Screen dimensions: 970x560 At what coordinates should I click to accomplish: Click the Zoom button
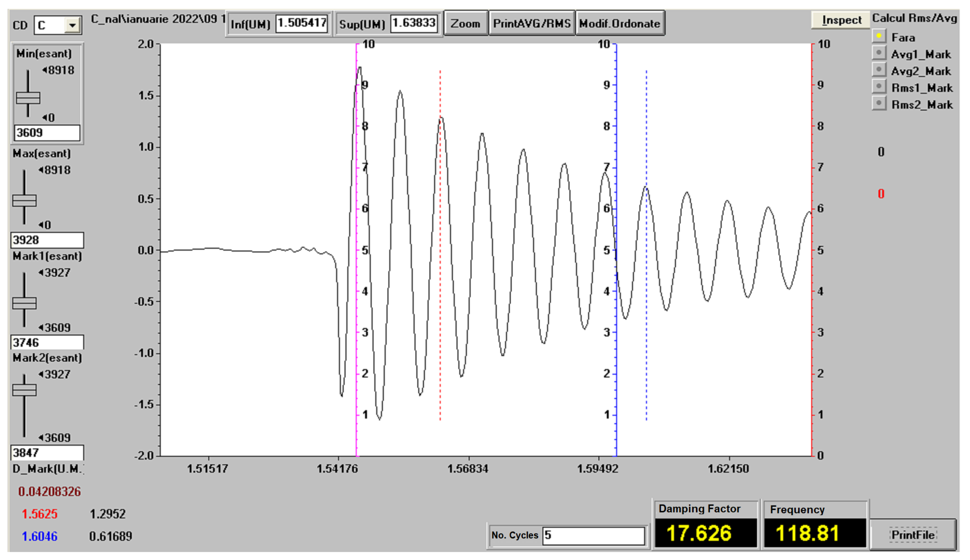pos(465,24)
